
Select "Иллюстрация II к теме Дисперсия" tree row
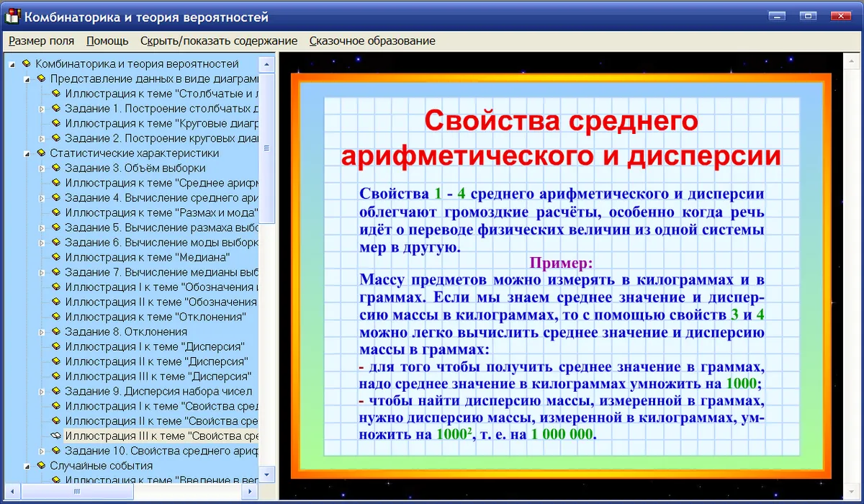coord(156,361)
